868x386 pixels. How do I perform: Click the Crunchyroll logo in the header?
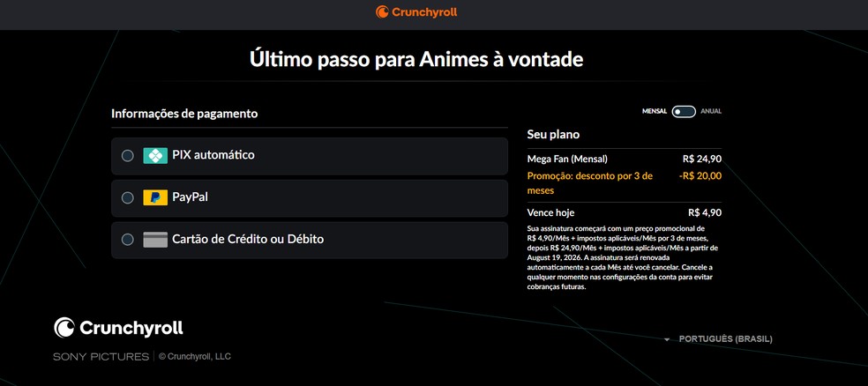click(x=416, y=11)
